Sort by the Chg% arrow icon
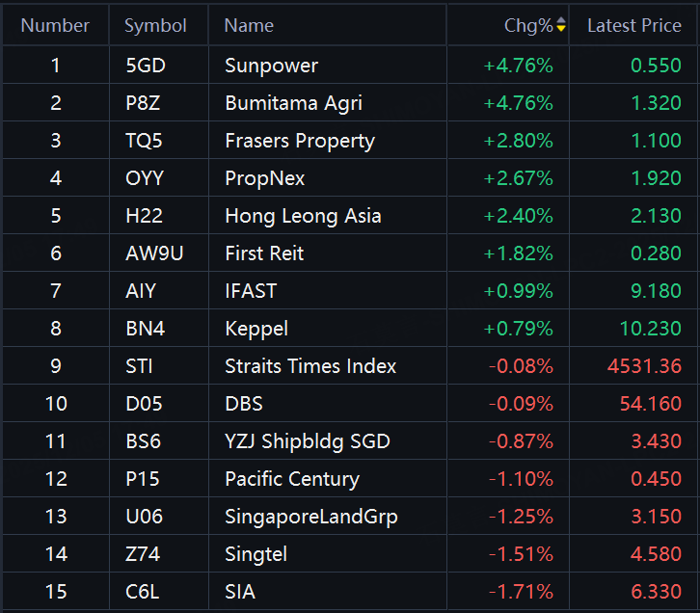This screenshot has width=700, height=613. (561, 25)
